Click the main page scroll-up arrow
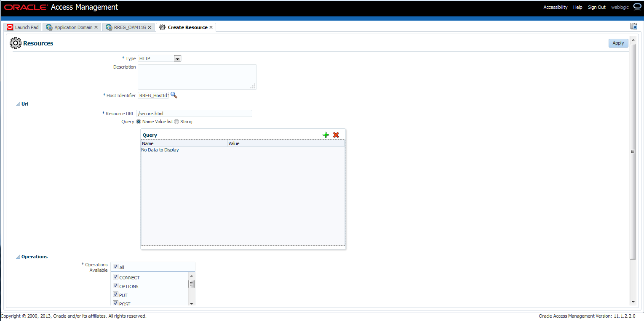The image size is (644, 321). click(633, 40)
